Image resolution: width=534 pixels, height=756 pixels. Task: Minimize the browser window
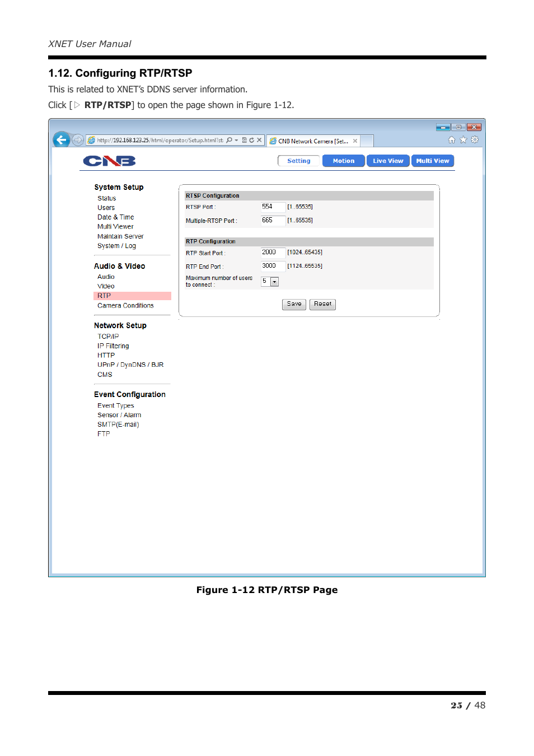coord(443,127)
